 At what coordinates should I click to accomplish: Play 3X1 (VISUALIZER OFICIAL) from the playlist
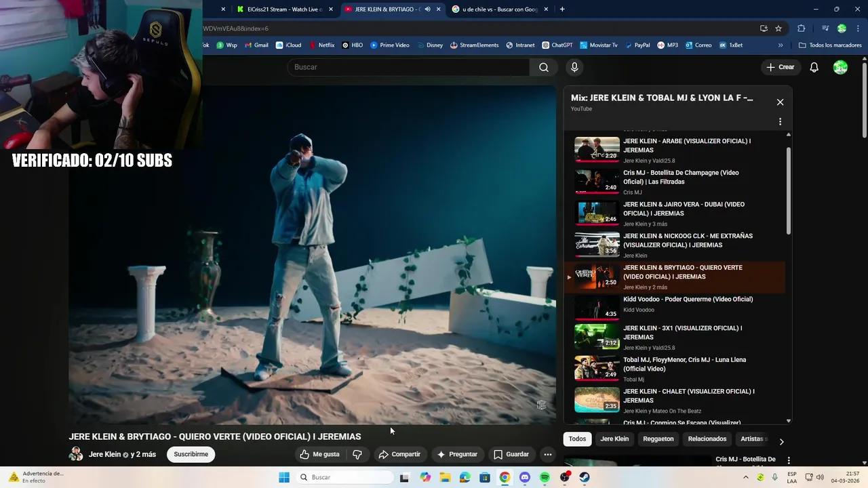click(675, 338)
